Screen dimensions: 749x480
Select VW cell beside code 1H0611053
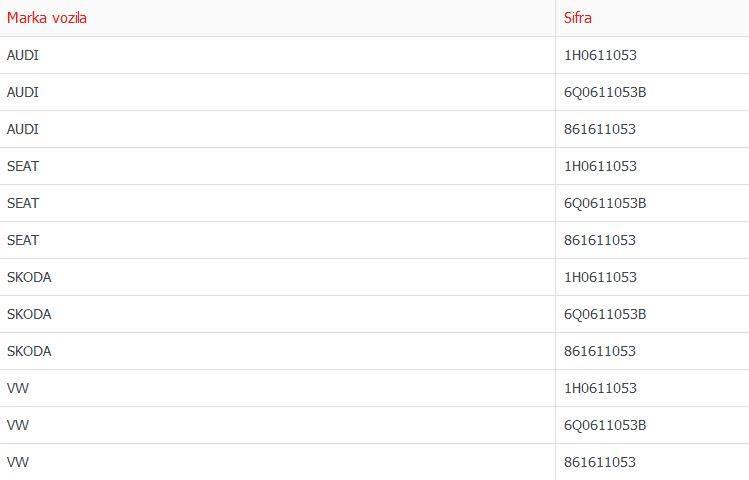18,388
